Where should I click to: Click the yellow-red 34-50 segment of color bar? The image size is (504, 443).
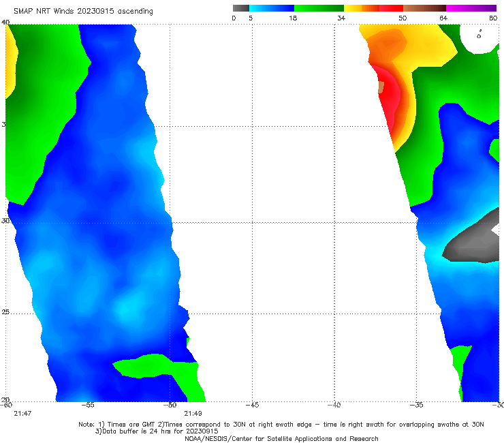point(373,8)
